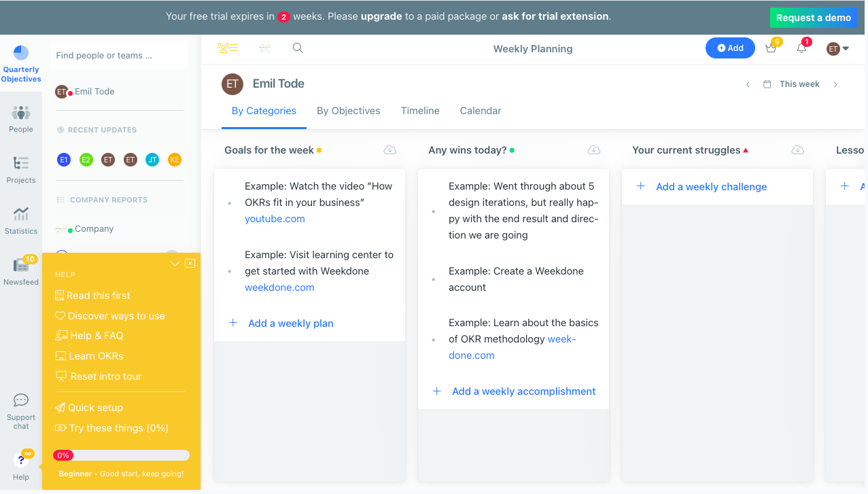Go to the next week arrow
The image size is (868, 494).
[x=835, y=84]
